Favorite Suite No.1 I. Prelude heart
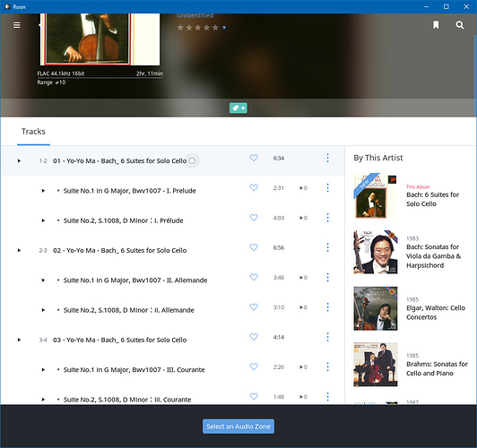 coord(254,187)
